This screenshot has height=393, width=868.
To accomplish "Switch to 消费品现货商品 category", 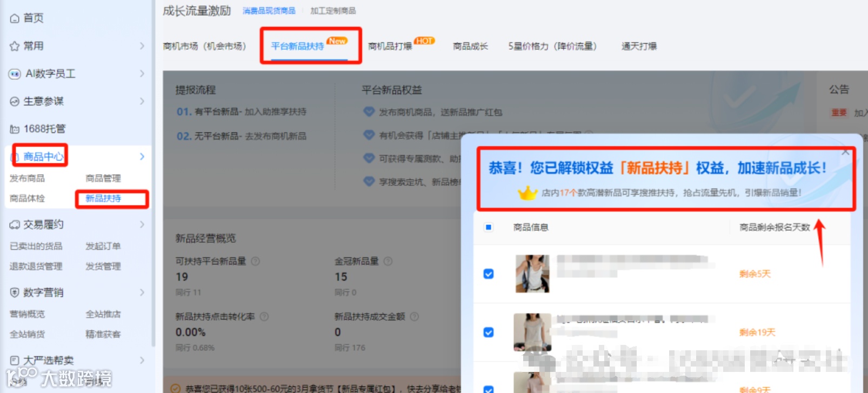I will point(269,11).
